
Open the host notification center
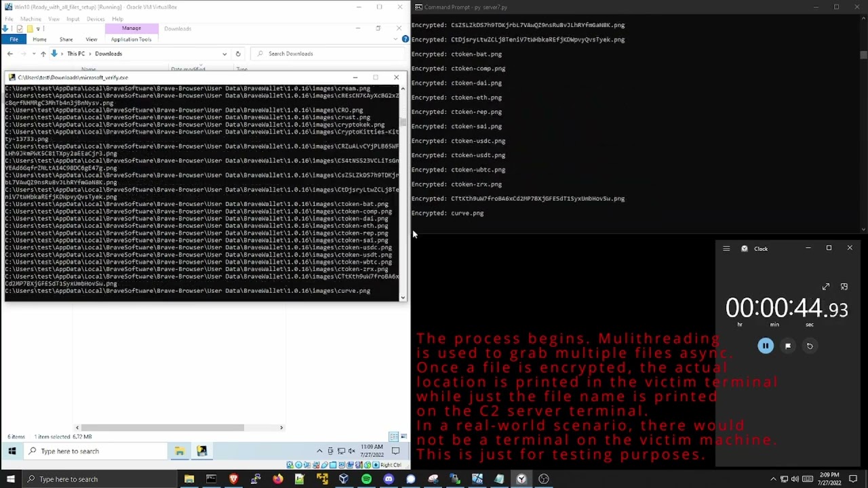(x=853, y=479)
